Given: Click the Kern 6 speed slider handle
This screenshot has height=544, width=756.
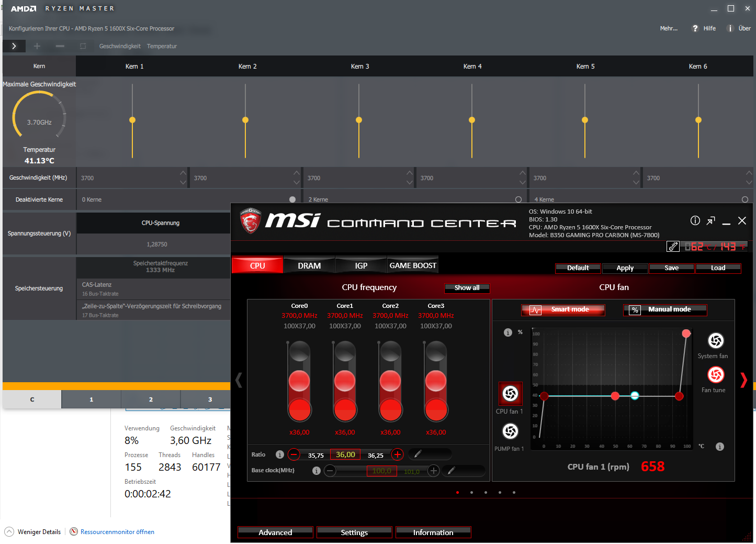Looking at the screenshot, I should [698, 120].
